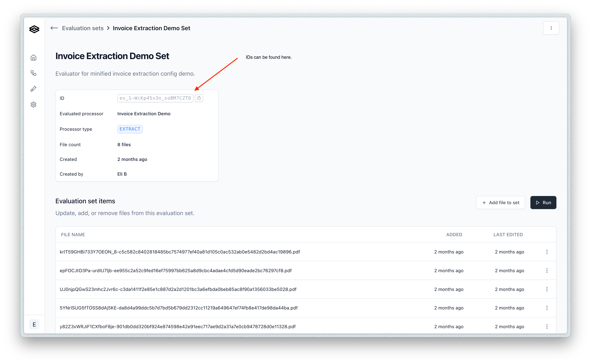The height and width of the screenshot is (364, 591).
Task: Click Add file to set
Action: coord(500,203)
